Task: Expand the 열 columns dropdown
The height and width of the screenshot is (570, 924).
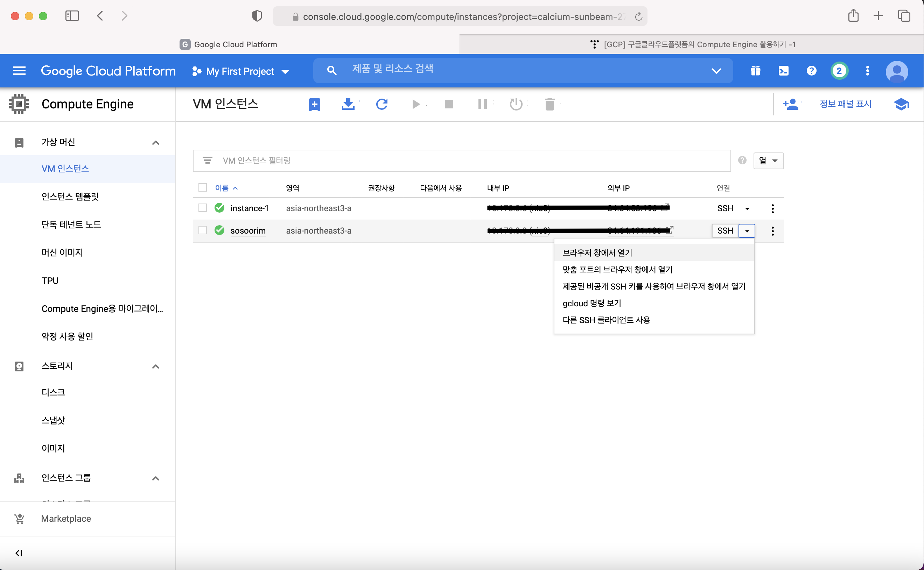Action: [768, 161]
